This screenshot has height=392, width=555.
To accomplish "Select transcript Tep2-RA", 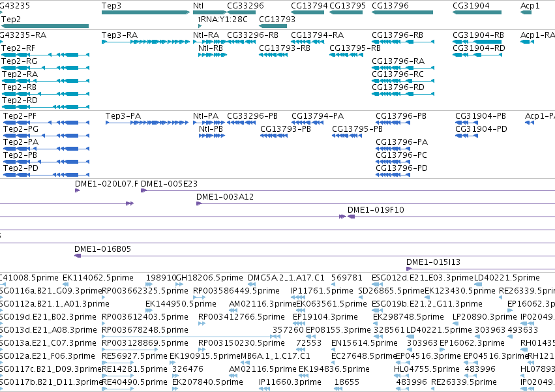I will click(x=45, y=81).
